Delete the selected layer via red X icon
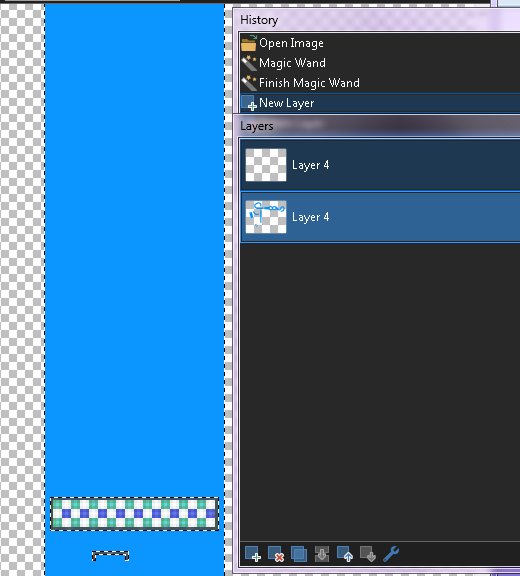Viewport: 520px width, 576px height. [x=276, y=554]
